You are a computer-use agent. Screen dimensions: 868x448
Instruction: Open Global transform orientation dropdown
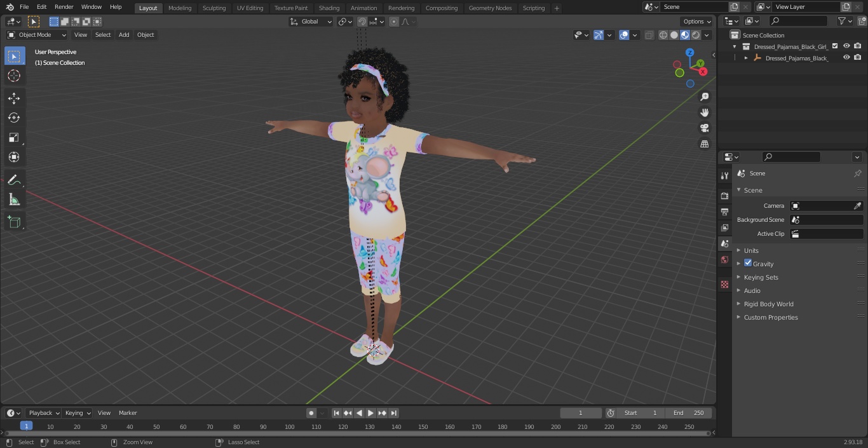tap(311, 22)
